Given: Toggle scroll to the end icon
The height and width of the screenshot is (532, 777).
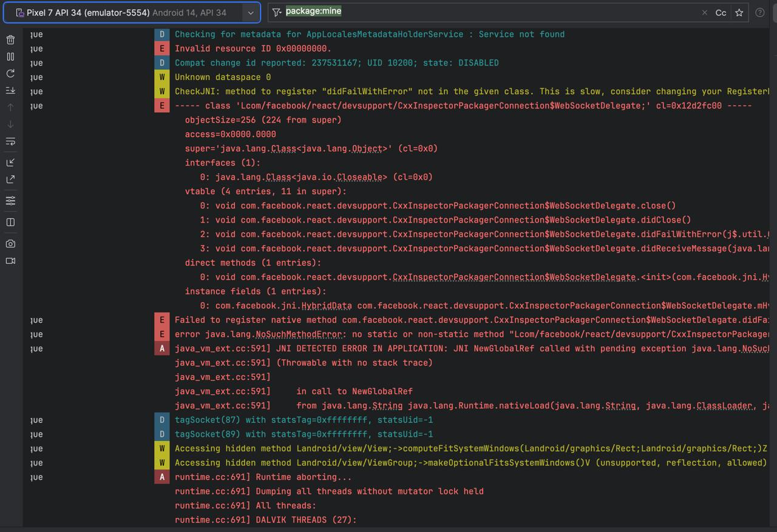Looking at the screenshot, I should click(x=10, y=90).
